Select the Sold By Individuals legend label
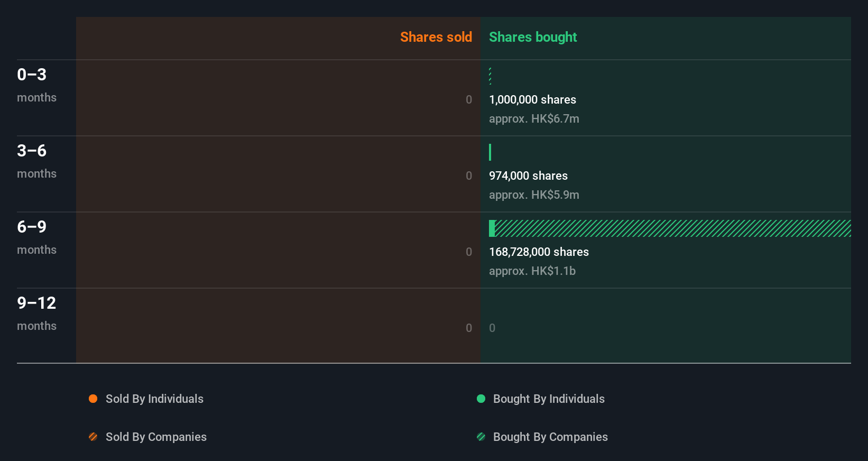868x461 pixels. (154, 399)
